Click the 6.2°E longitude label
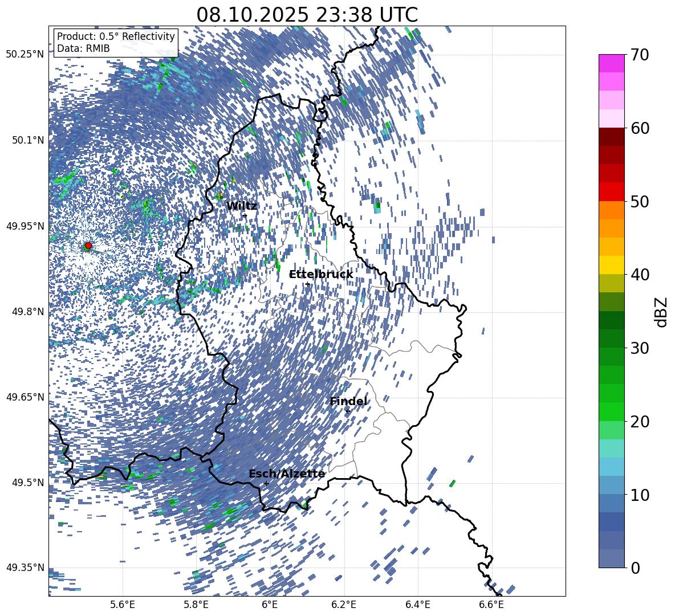Image resolution: width=675 pixels, height=616 pixels. click(344, 605)
